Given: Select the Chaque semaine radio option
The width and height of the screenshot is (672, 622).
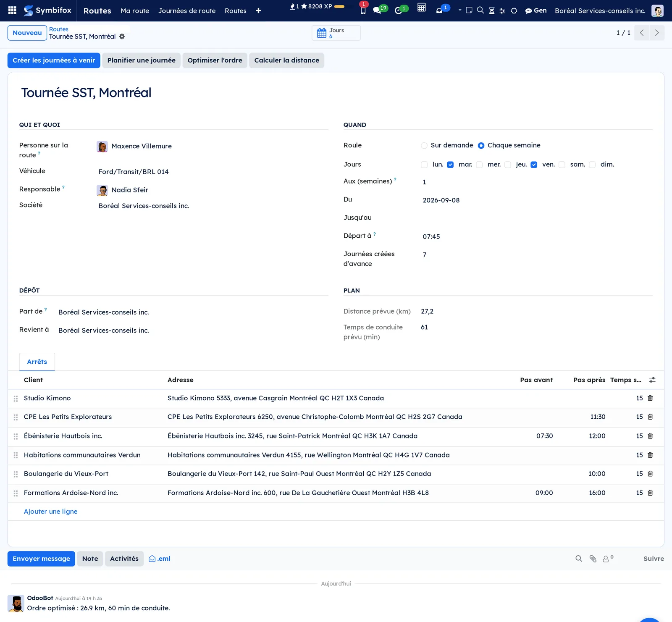Looking at the screenshot, I should pos(481,146).
